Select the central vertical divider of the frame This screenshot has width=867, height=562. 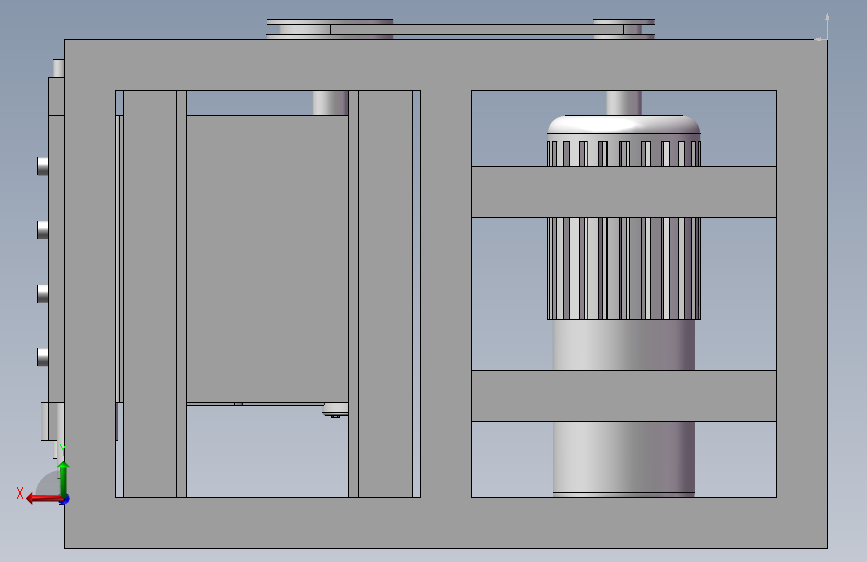(446, 293)
